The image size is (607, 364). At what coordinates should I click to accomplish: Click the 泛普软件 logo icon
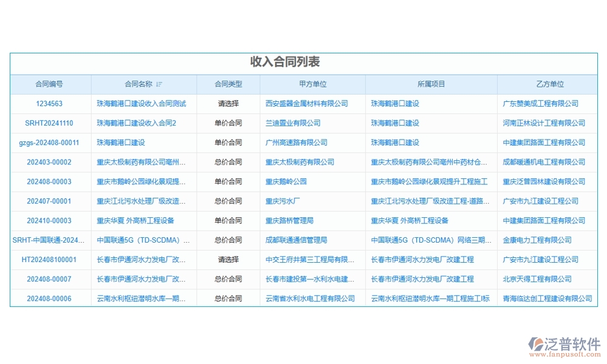(x=537, y=343)
